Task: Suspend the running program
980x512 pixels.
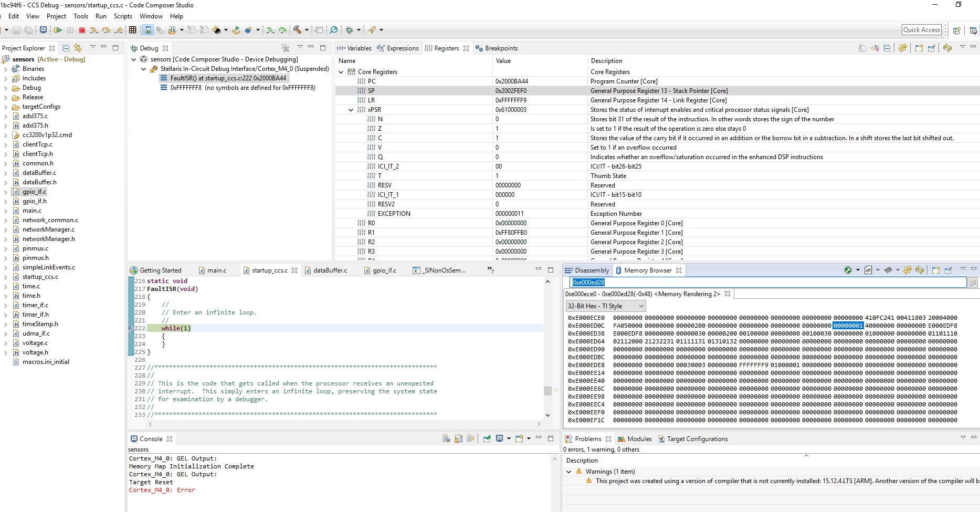Action: click(x=70, y=30)
